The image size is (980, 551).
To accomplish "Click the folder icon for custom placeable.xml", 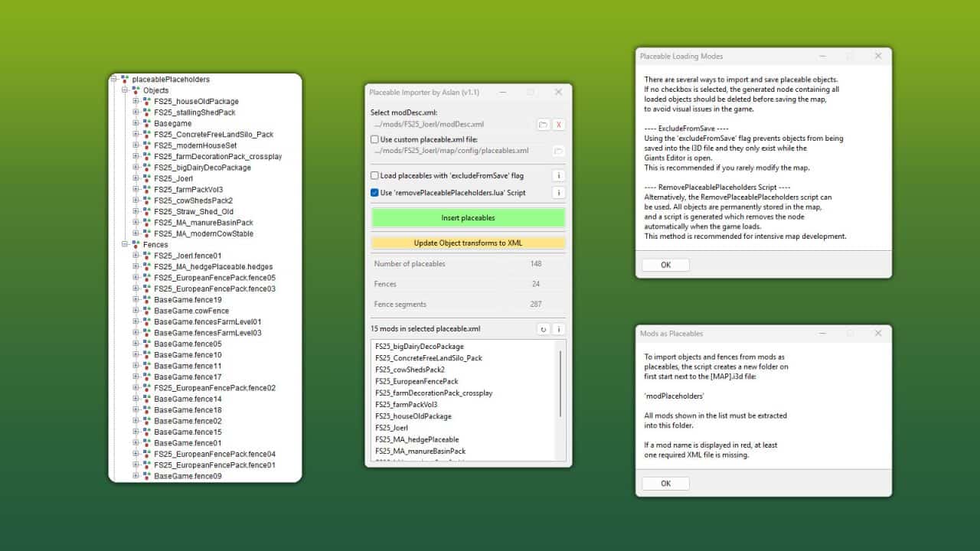I will pos(558,150).
